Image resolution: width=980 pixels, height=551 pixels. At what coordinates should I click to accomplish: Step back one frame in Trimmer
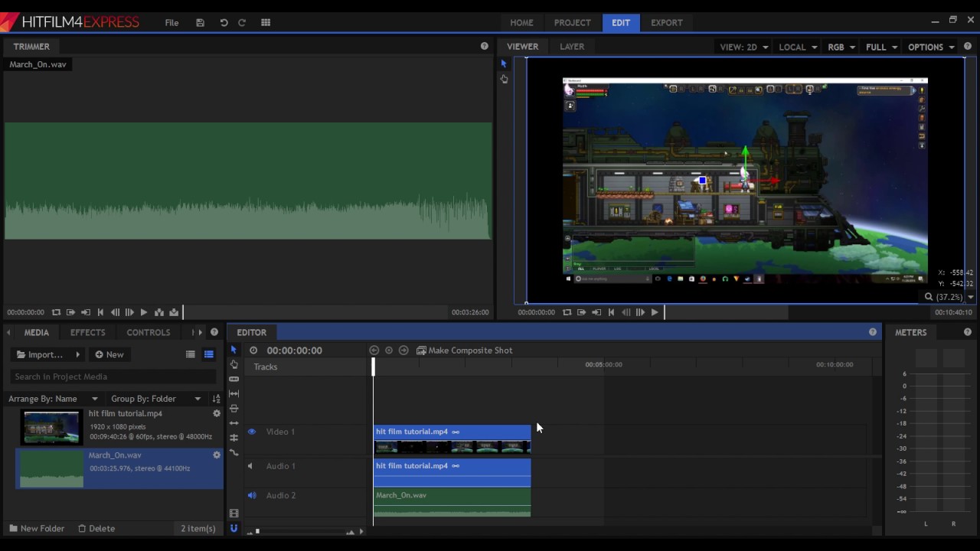(115, 312)
